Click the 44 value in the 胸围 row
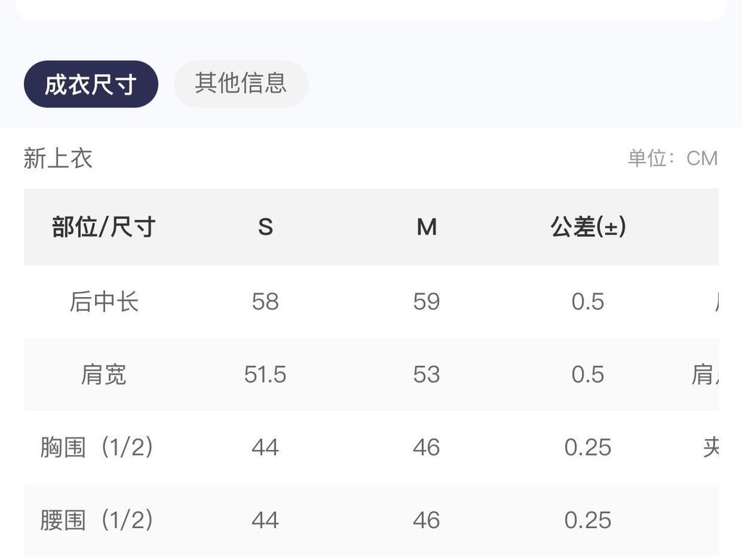The width and height of the screenshot is (742, 560). click(265, 448)
